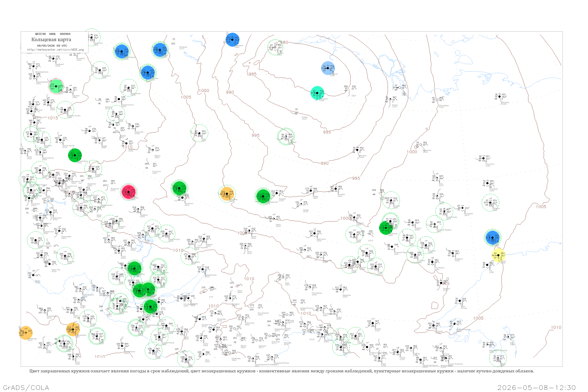
Task: Select the generation timestamp 2026-05-08-12:30
Action: pos(536,387)
